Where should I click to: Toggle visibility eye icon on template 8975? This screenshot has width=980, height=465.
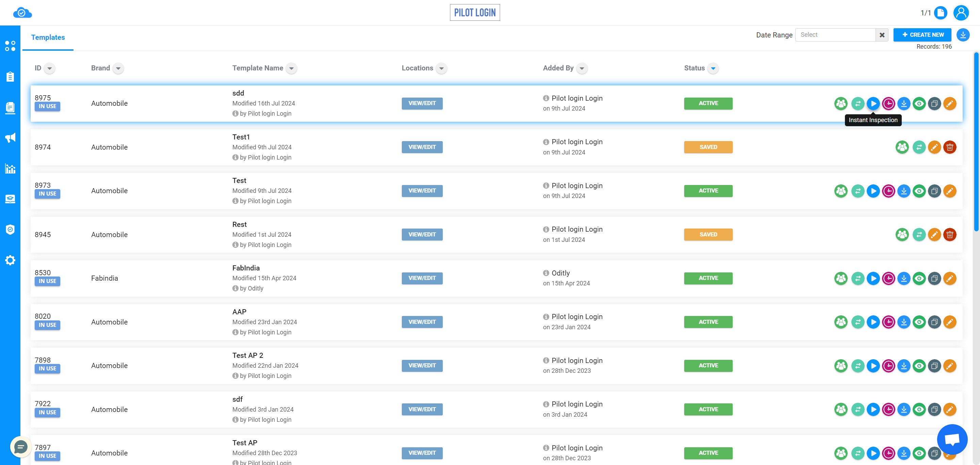(x=919, y=103)
